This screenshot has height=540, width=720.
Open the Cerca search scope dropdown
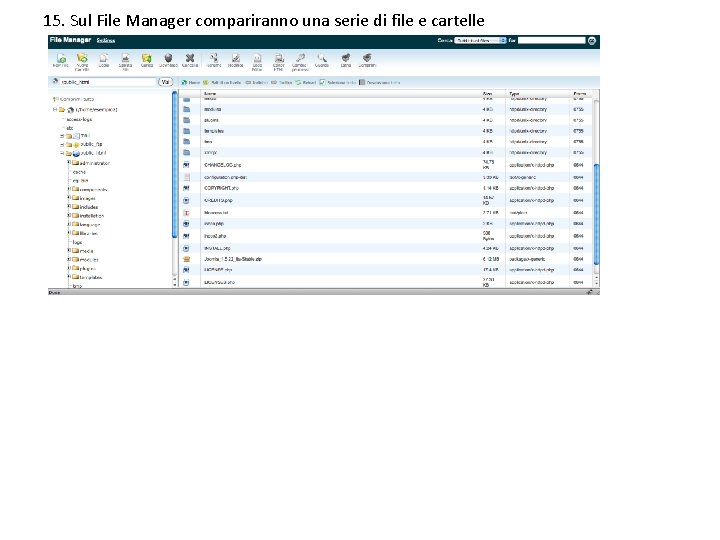point(480,40)
